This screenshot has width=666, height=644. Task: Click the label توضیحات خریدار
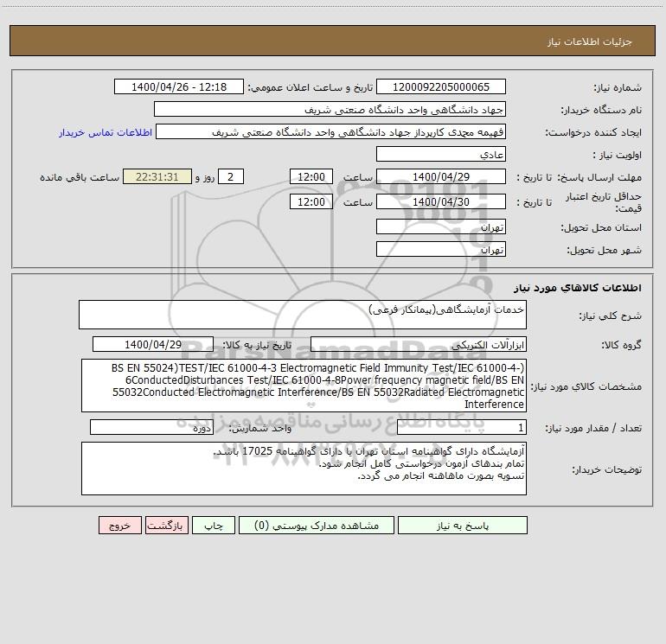click(606, 469)
